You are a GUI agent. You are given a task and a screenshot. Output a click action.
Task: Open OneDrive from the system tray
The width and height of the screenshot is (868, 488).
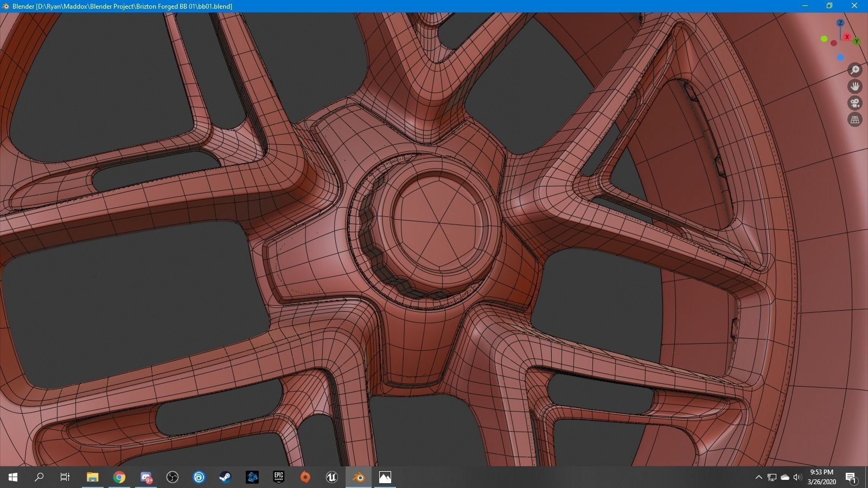click(785, 477)
